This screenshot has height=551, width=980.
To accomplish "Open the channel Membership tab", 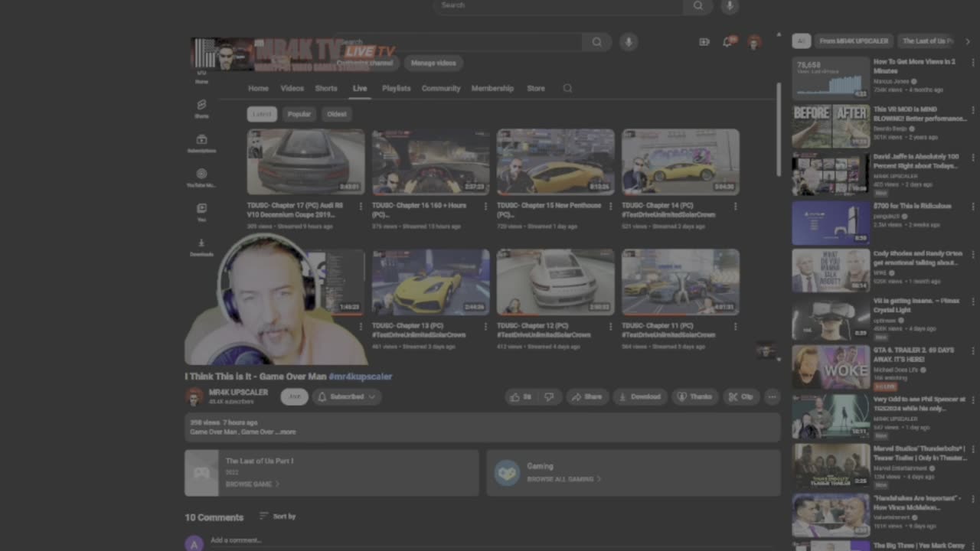I will coord(492,88).
